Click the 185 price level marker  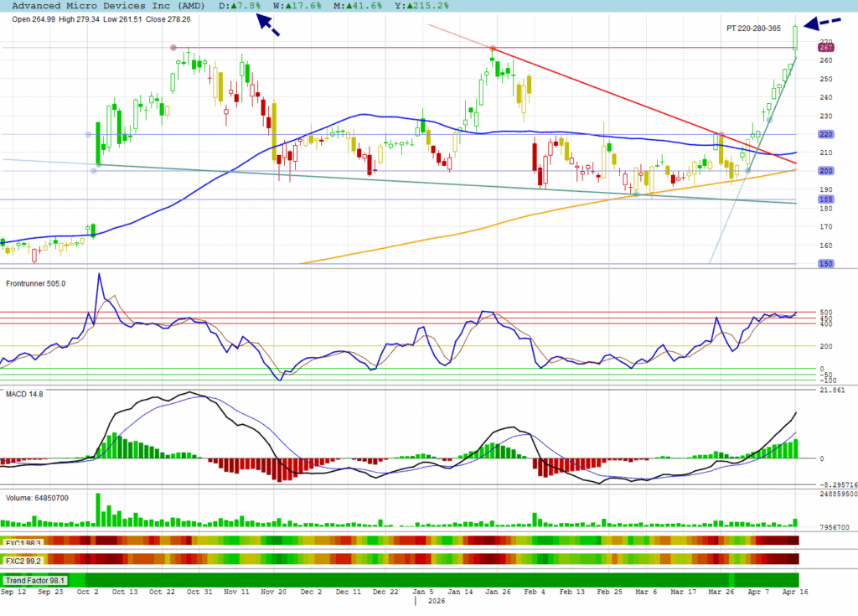click(x=825, y=199)
